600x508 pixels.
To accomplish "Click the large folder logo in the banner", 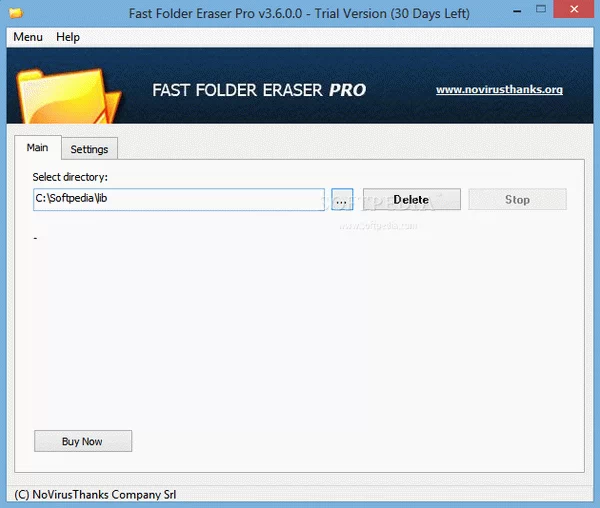I will (68, 96).
